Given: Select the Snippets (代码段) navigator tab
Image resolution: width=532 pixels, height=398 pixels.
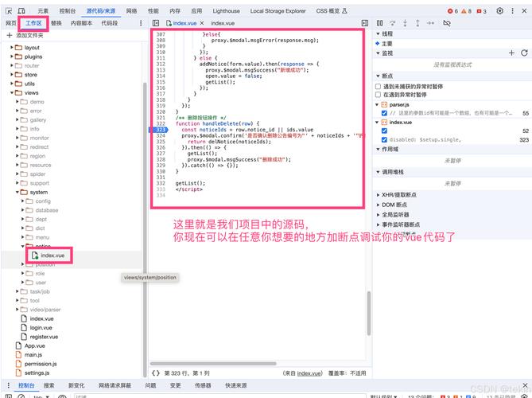Looking at the screenshot, I should click(x=109, y=23).
